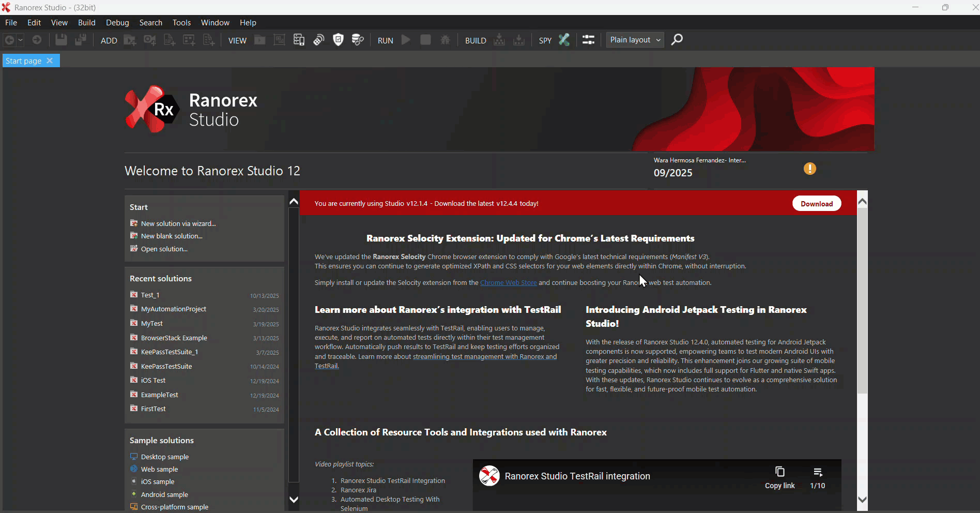Open the Tools menu
The image size is (980, 513).
181,23
